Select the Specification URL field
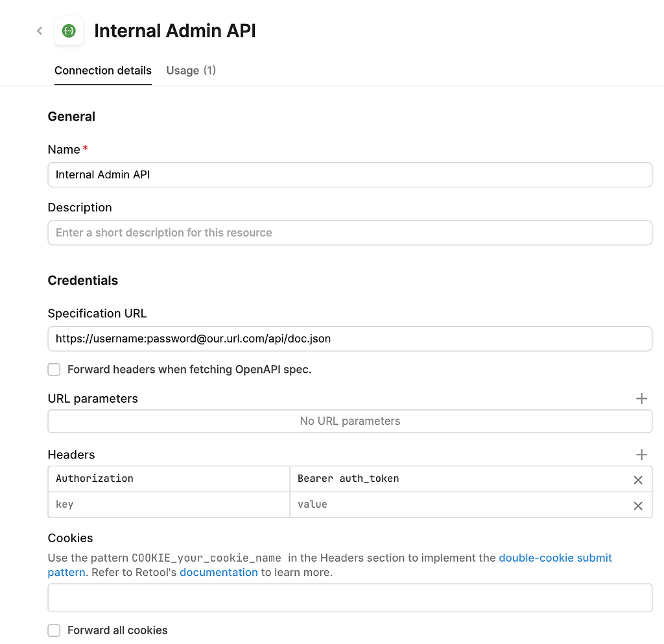664x644 pixels. [x=350, y=339]
